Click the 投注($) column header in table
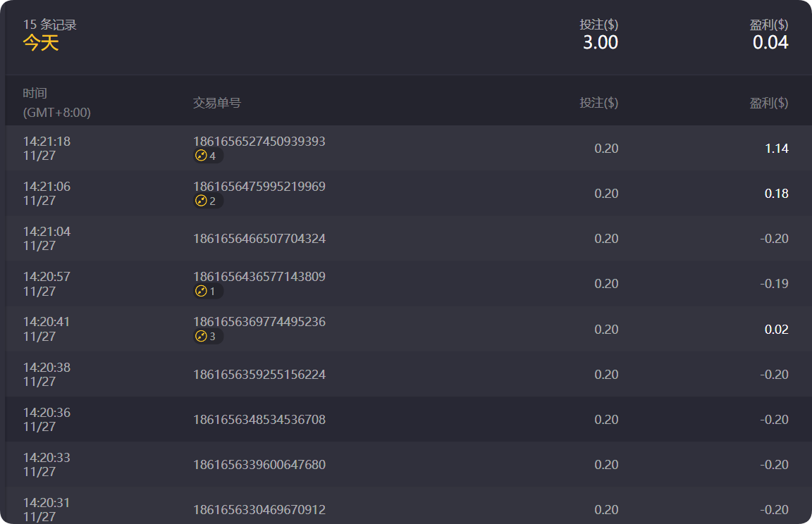 pyautogui.click(x=598, y=103)
